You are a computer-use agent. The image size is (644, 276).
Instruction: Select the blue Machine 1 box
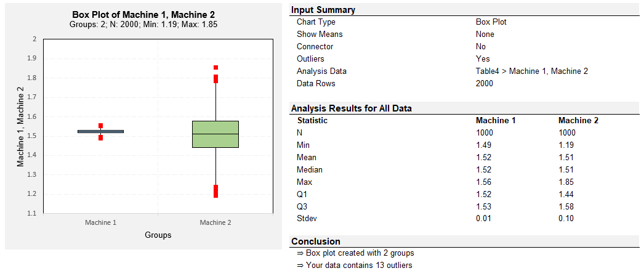pyautogui.click(x=100, y=131)
